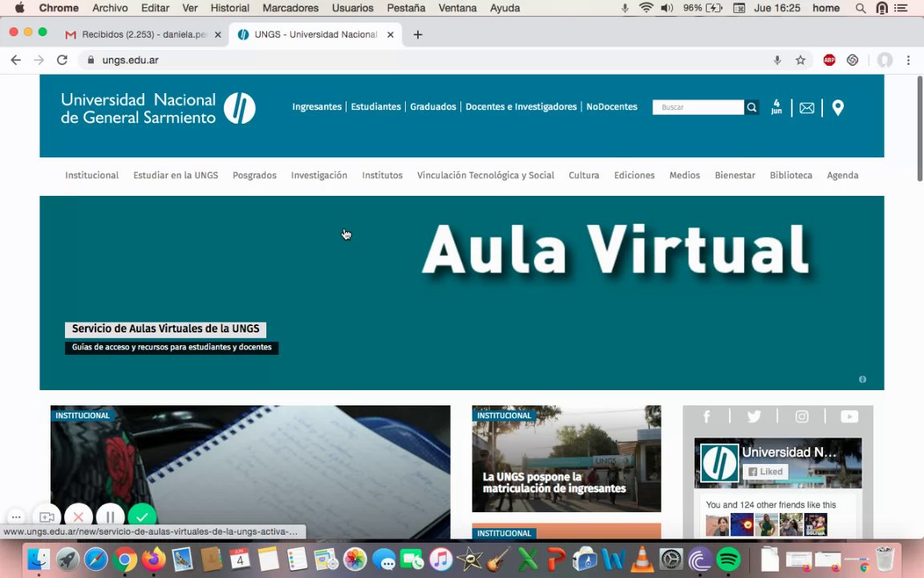Bookmark this page with the star icon
Viewport: 924px width, 578px height.
click(800, 60)
